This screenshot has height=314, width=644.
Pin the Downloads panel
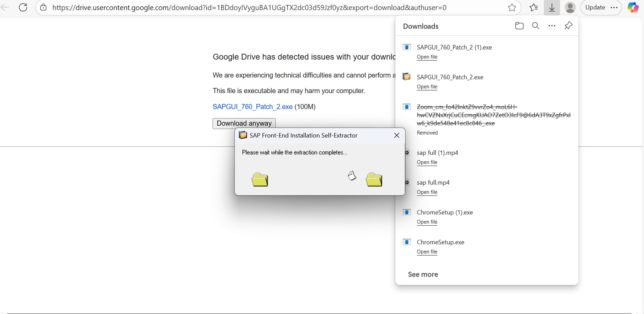pyautogui.click(x=568, y=26)
